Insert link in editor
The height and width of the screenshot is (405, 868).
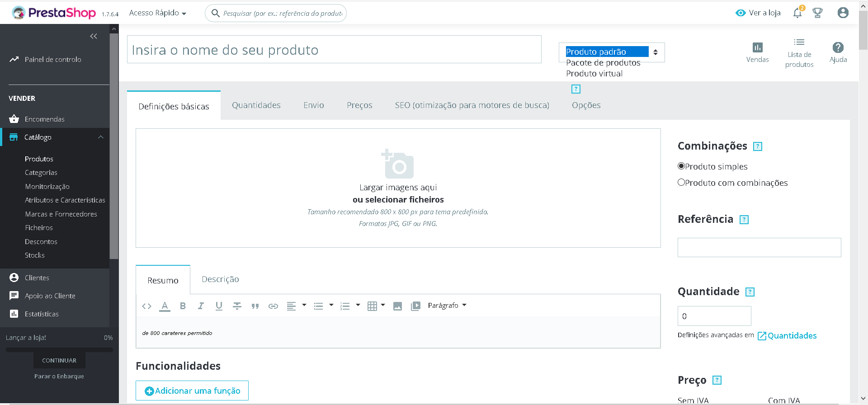point(273,306)
